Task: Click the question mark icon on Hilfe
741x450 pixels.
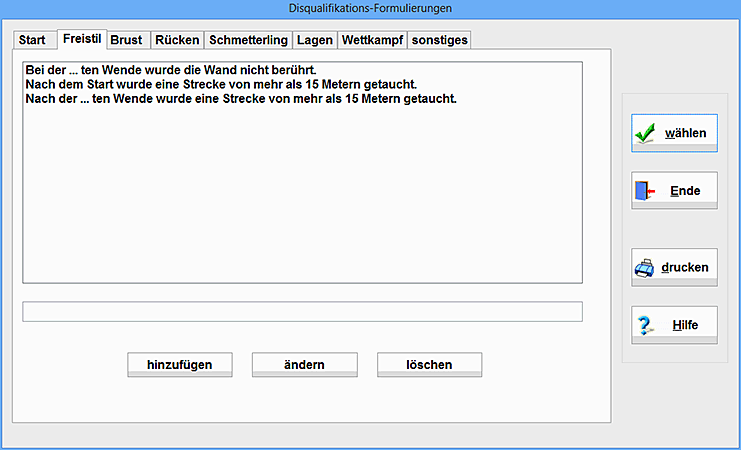Action: [x=645, y=325]
